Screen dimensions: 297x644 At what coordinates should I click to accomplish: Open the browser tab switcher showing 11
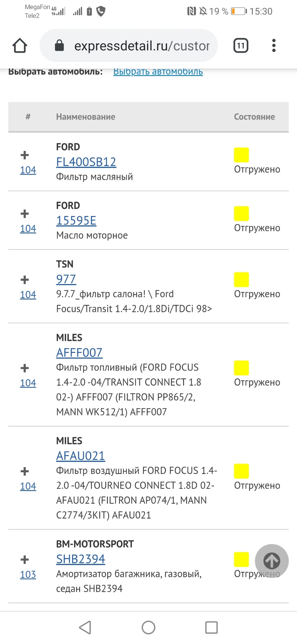pos(241,46)
